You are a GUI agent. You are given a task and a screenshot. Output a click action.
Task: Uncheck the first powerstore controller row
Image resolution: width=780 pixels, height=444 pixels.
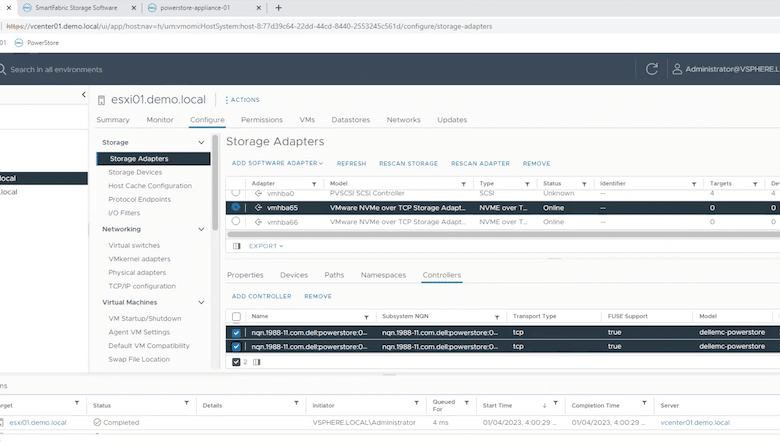tap(236, 333)
